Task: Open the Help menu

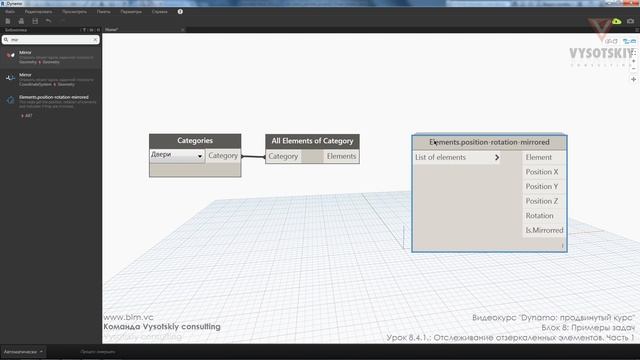Action: click(x=160, y=12)
